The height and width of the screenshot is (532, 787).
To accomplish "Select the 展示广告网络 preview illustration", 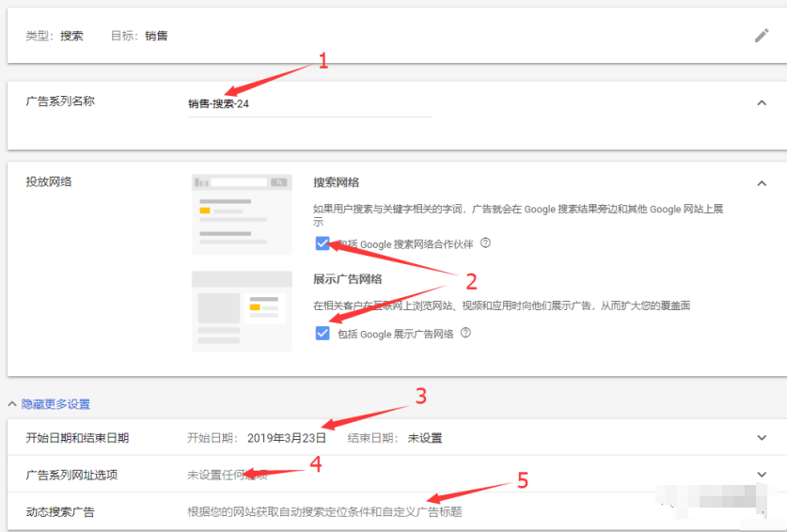I will [x=242, y=311].
